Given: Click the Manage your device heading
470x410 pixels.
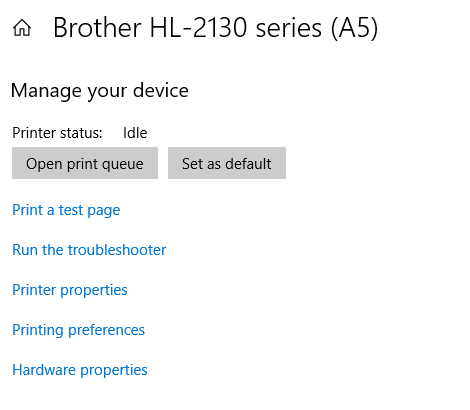Looking at the screenshot, I should click(100, 91).
